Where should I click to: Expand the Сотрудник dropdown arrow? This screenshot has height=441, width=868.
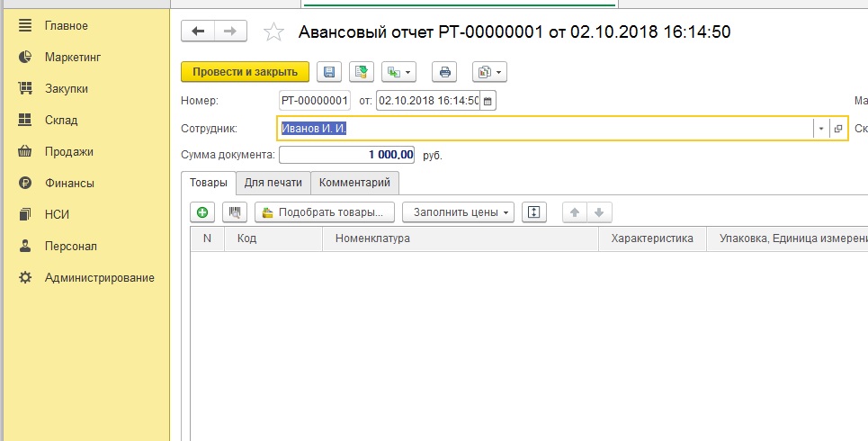(820, 129)
